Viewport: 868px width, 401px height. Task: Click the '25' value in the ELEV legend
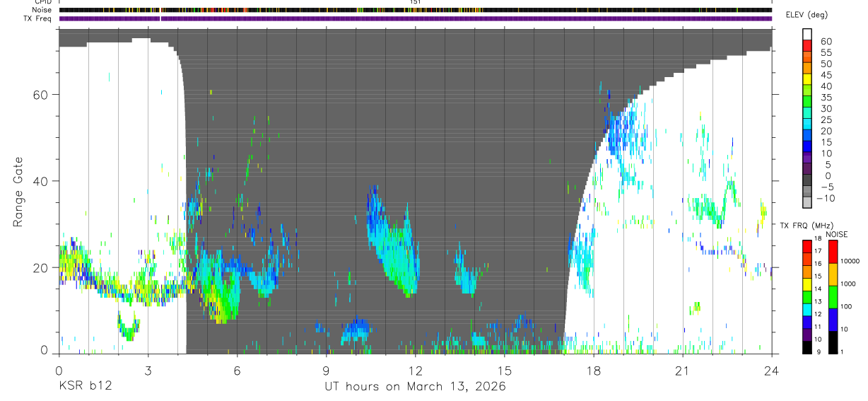825,120
